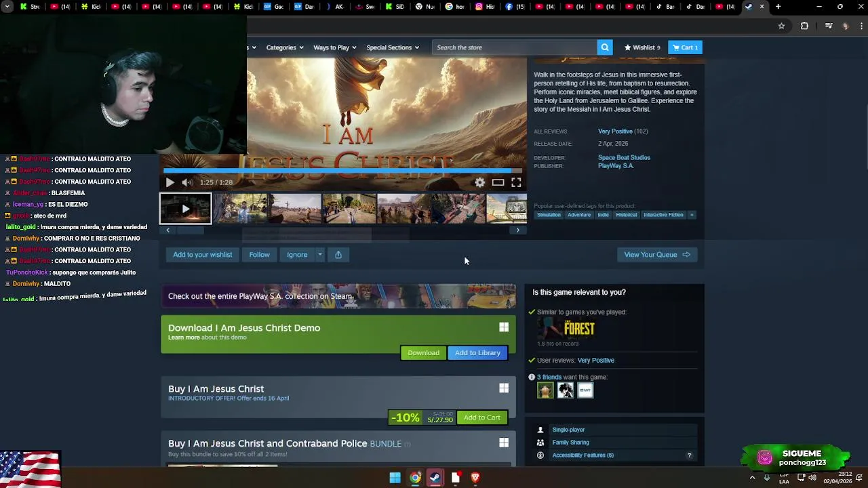The height and width of the screenshot is (488, 868).
Task: Open developer Space Boat Studios
Action: click(x=624, y=158)
